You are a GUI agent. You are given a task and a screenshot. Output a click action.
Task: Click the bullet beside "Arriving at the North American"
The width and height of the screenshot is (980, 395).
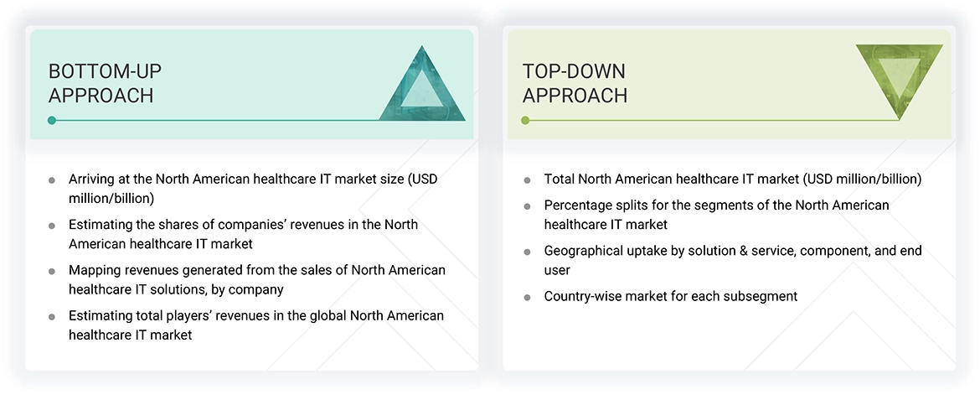[52, 180]
